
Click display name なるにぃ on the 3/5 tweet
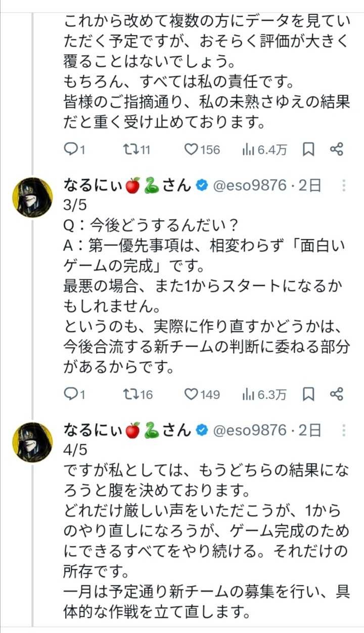(x=93, y=186)
